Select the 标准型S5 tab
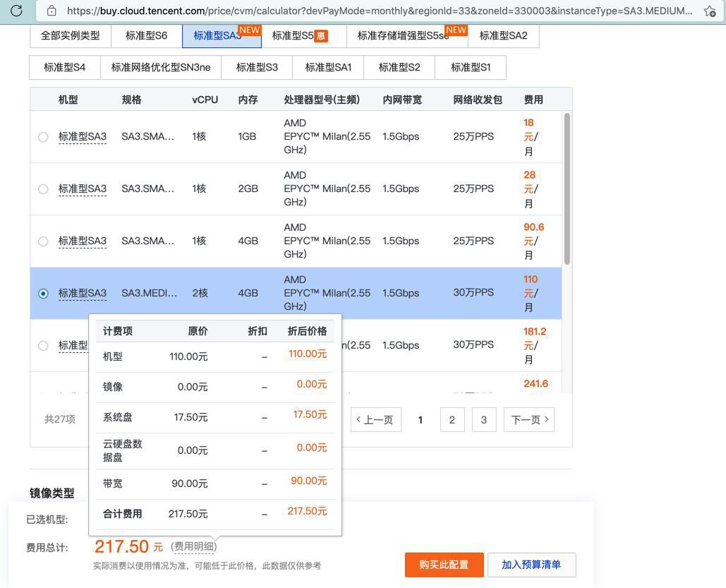726x588 pixels. click(x=303, y=36)
